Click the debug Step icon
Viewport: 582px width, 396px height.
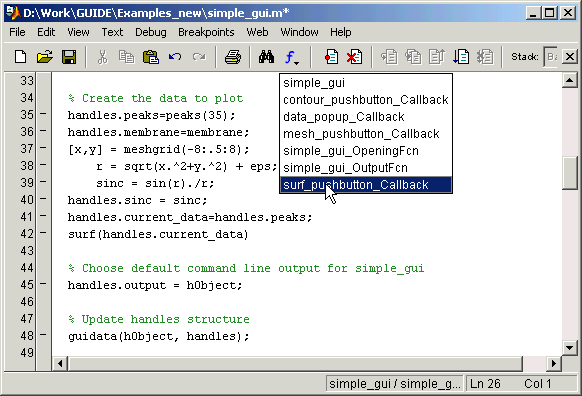tap(389, 57)
